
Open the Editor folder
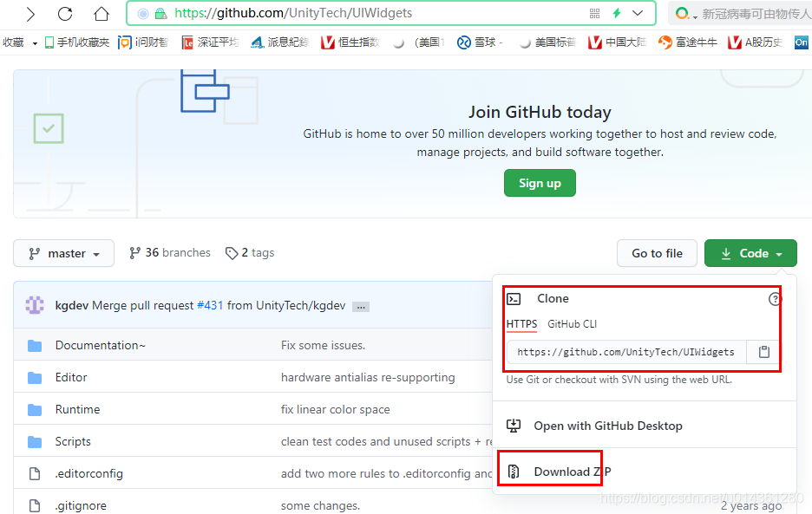pos(71,377)
